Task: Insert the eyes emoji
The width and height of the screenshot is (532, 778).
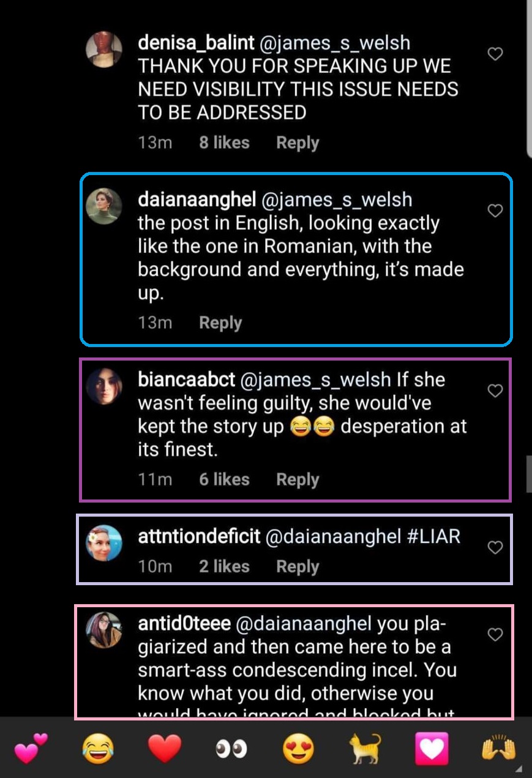Action: [231, 749]
